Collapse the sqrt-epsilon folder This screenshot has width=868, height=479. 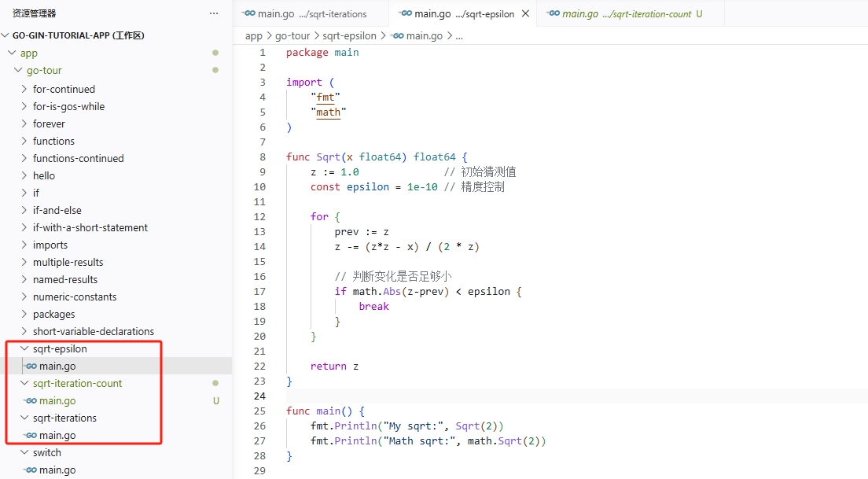tap(24, 348)
